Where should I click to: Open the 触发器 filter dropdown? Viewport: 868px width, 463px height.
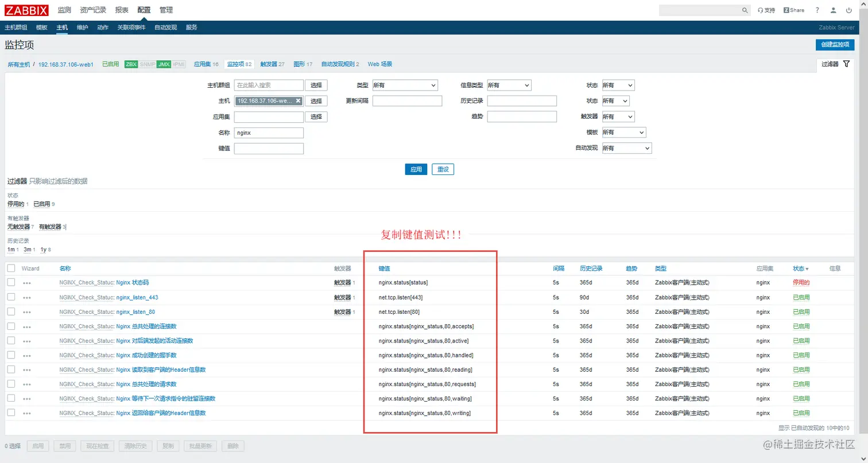[618, 116]
